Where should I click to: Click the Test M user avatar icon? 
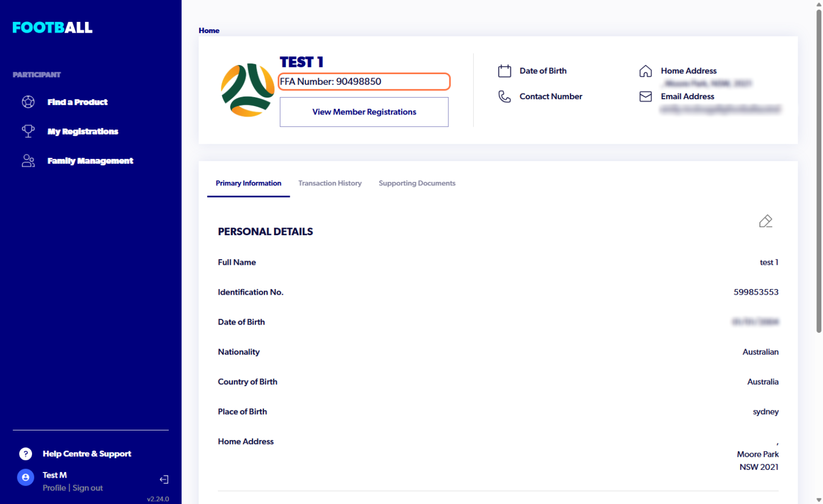point(25,477)
